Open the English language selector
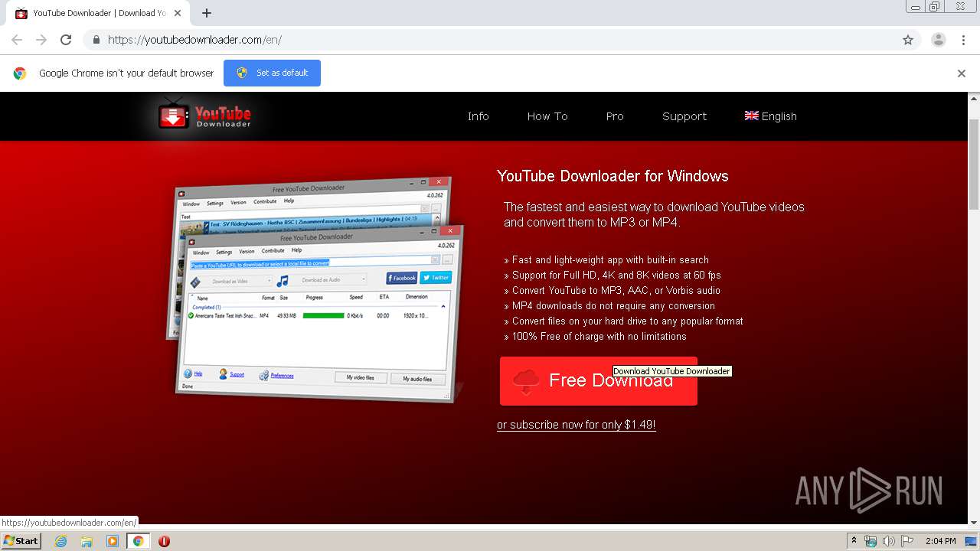This screenshot has width=980, height=551. pos(771,116)
